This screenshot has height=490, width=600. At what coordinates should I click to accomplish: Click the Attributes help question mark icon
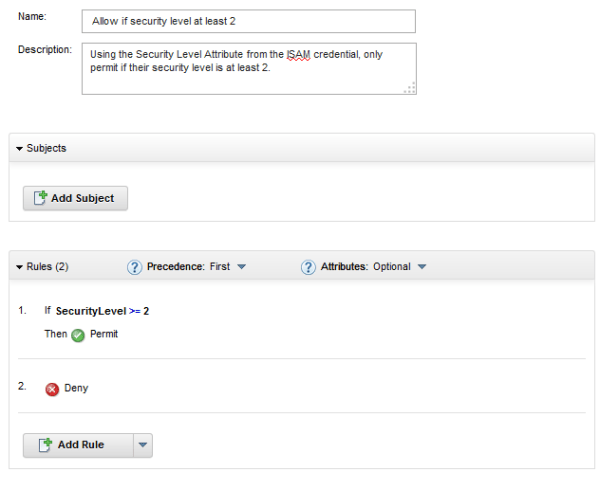click(309, 267)
